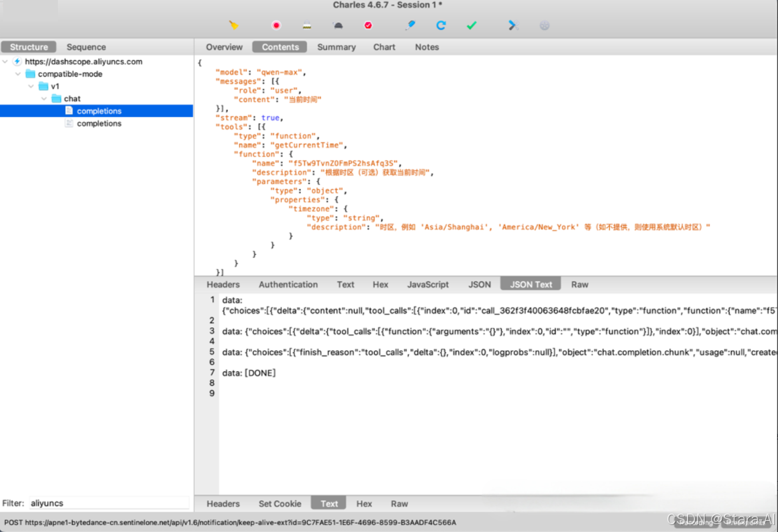Collapse the compatible-mode folder
Screen dimensions: 778x532
click(18, 74)
